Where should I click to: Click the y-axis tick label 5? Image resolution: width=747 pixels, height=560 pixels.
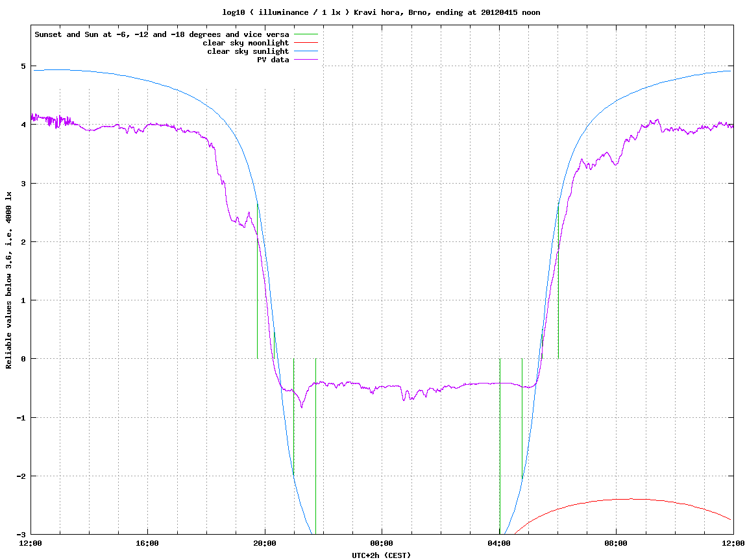(23, 66)
